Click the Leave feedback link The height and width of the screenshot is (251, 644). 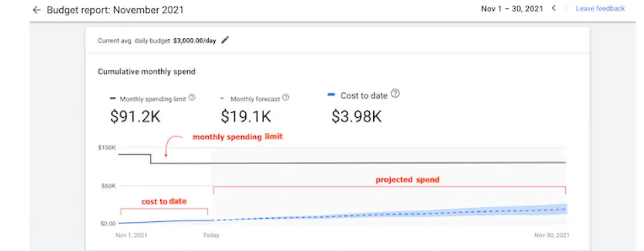point(600,8)
